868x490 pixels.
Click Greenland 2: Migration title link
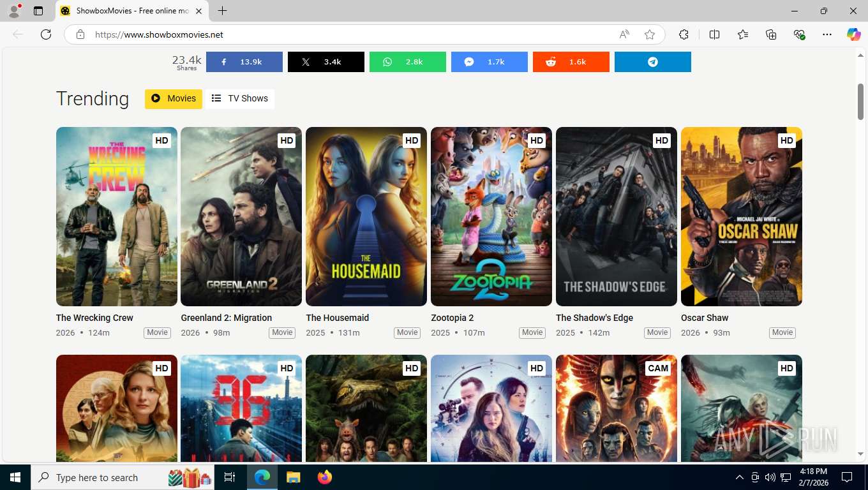(227, 318)
